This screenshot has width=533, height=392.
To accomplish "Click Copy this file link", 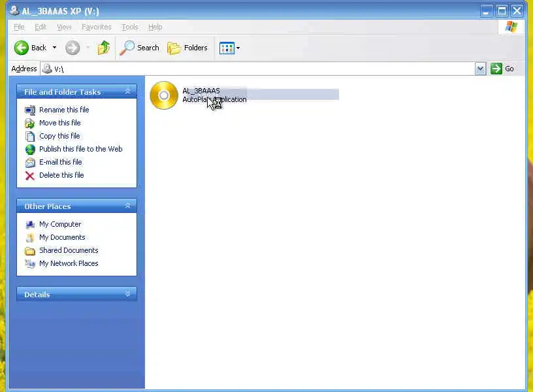I will (x=59, y=136).
